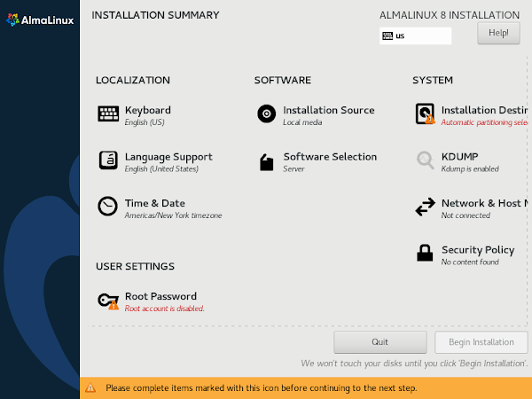Open Software Selection package icon
The width and height of the screenshot is (532, 399).
coord(266,162)
